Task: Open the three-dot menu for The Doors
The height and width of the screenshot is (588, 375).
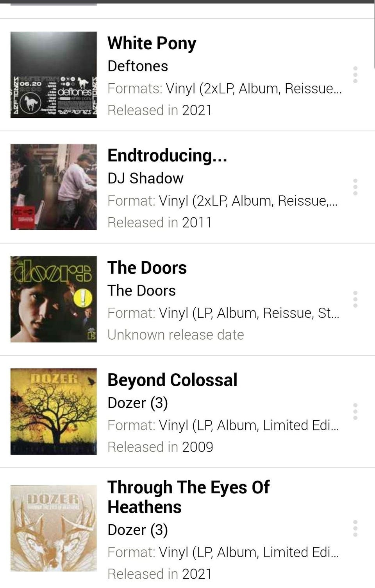Action: (x=355, y=299)
